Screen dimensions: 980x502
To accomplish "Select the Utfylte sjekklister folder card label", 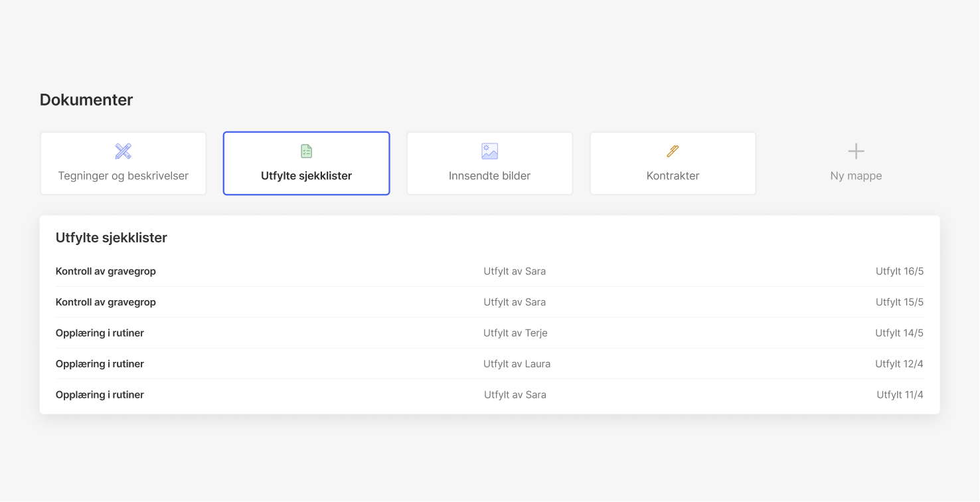I will pos(306,176).
